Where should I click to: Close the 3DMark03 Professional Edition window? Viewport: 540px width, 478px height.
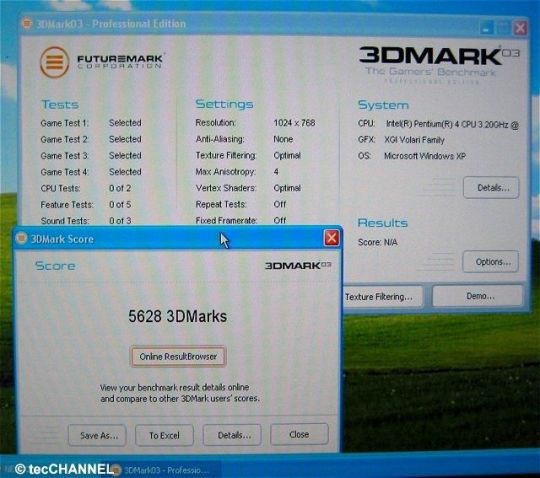[520, 28]
